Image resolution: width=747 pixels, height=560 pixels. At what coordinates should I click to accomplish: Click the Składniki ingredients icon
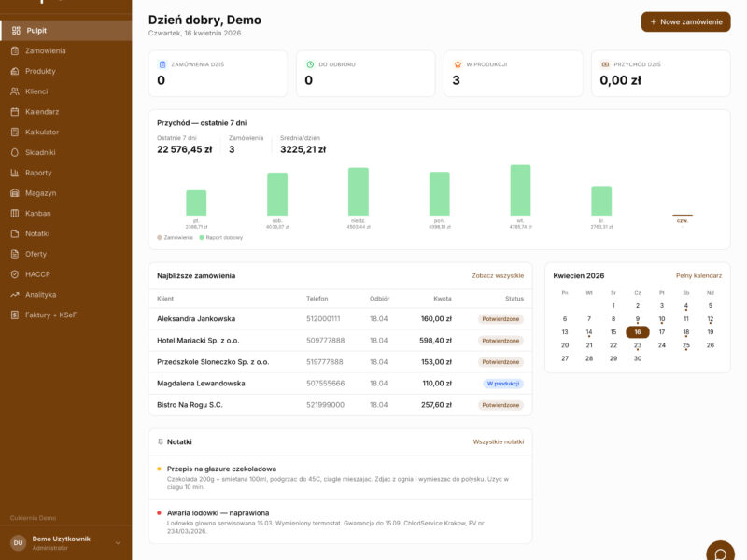(x=15, y=152)
